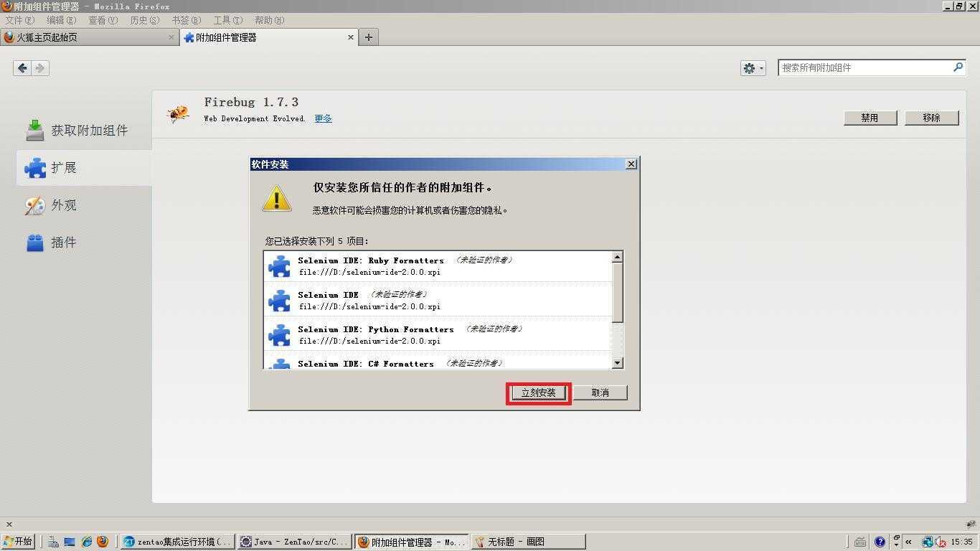Screen dimensions: 980x551
Task: Click the system clock 15:35
Action: tap(961, 542)
